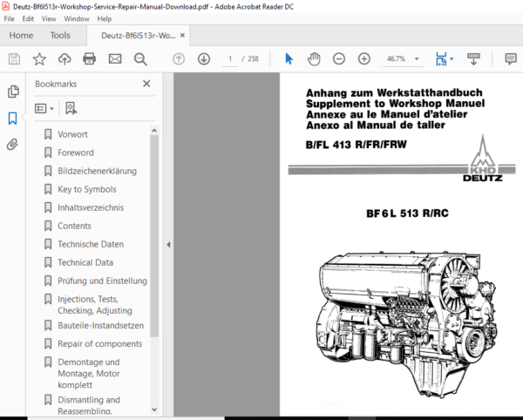Click the Save file icon

[x=14, y=59]
